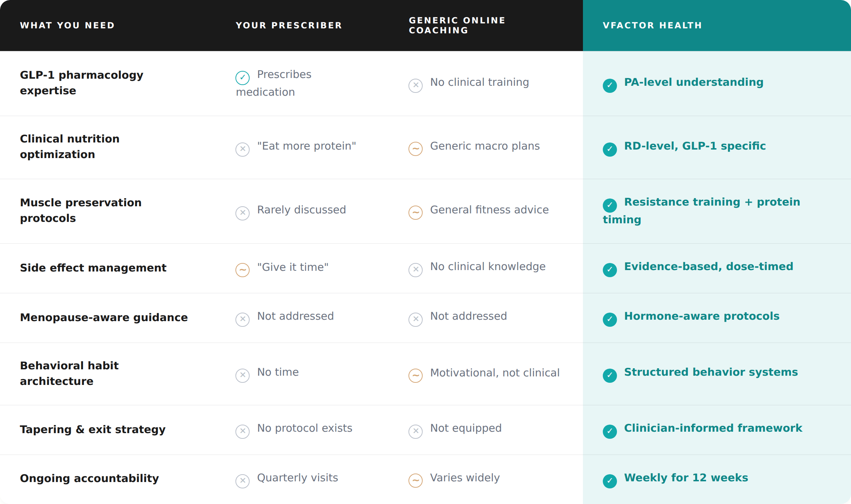Viewport: 851px width, 504px height.
Task: Click the tilde icon beside Varies widely
Action: click(x=416, y=481)
